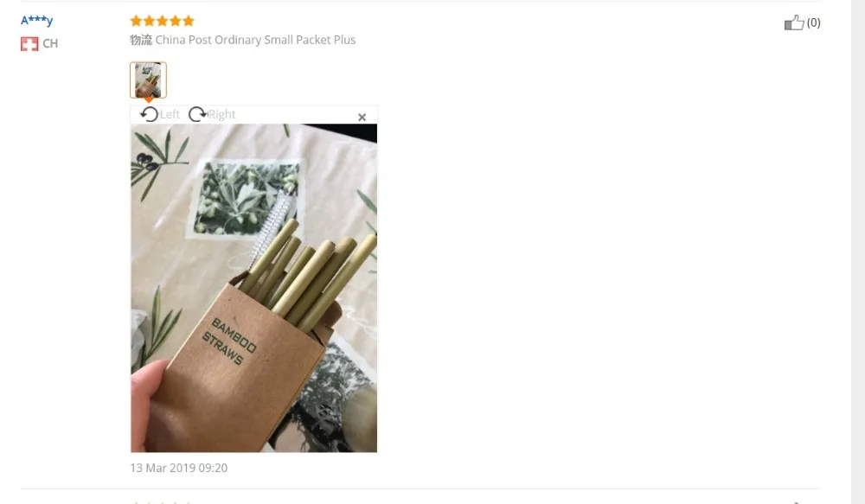Image resolution: width=865 pixels, height=504 pixels.
Task: Open reviewer A***y's profile
Action: click(x=36, y=21)
